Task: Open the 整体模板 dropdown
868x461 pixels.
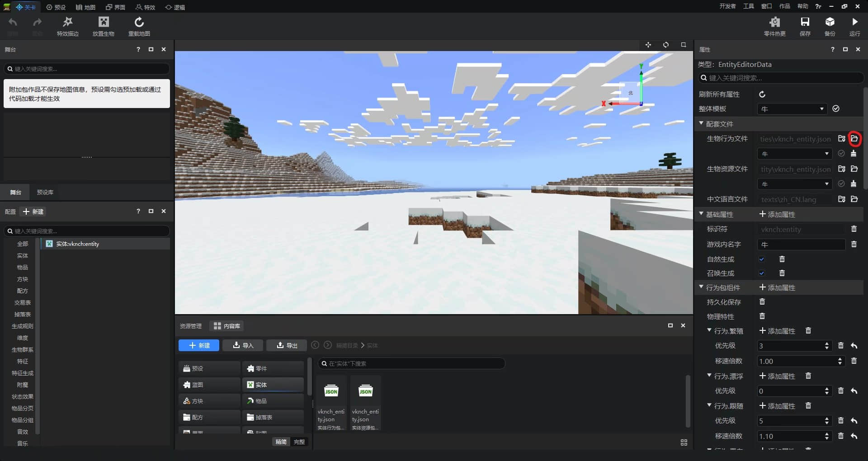Action: click(x=793, y=109)
